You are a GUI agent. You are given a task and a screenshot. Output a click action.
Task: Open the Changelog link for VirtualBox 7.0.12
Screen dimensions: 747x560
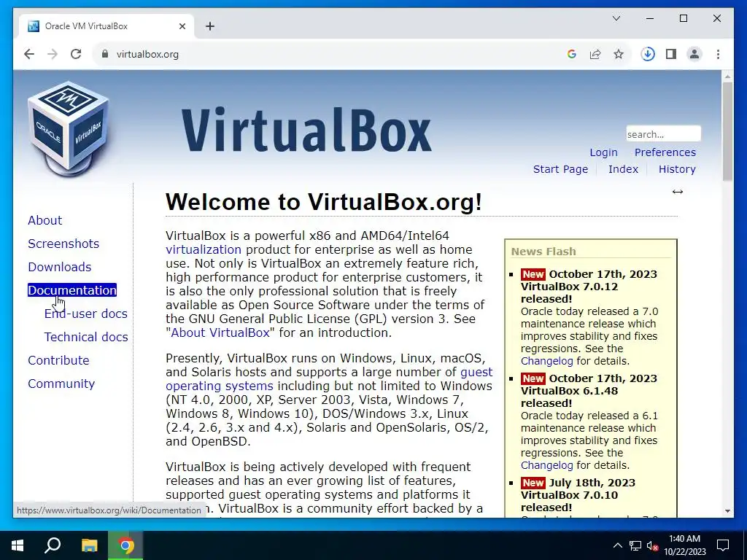(547, 361)
